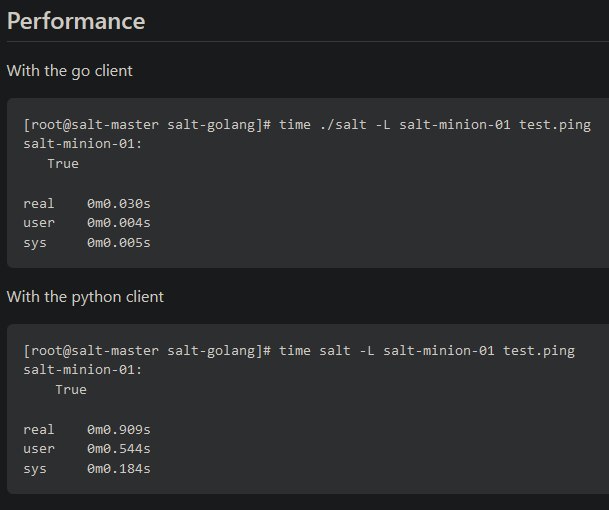The image size is (609, 510).
Task: Select the user 0m0.544s timing line
Action: pyautogui.click(x=87, y=449)
